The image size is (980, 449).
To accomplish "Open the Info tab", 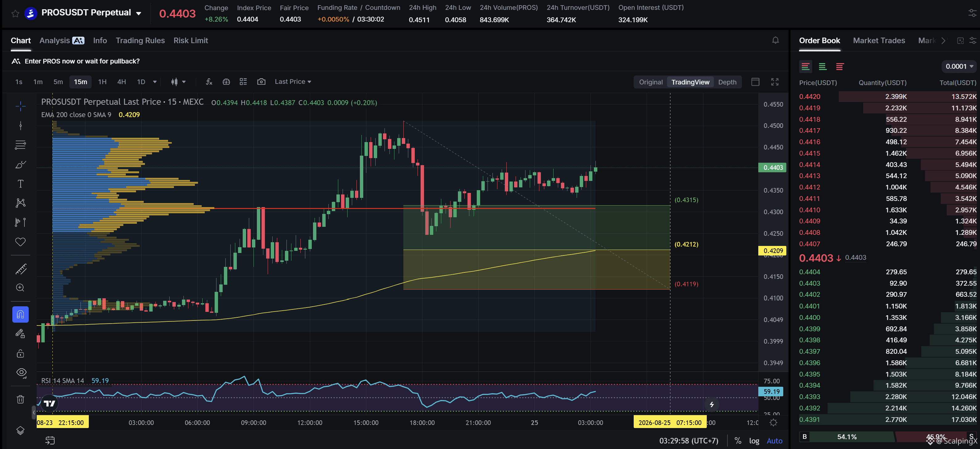I will [x=100, y=40].
